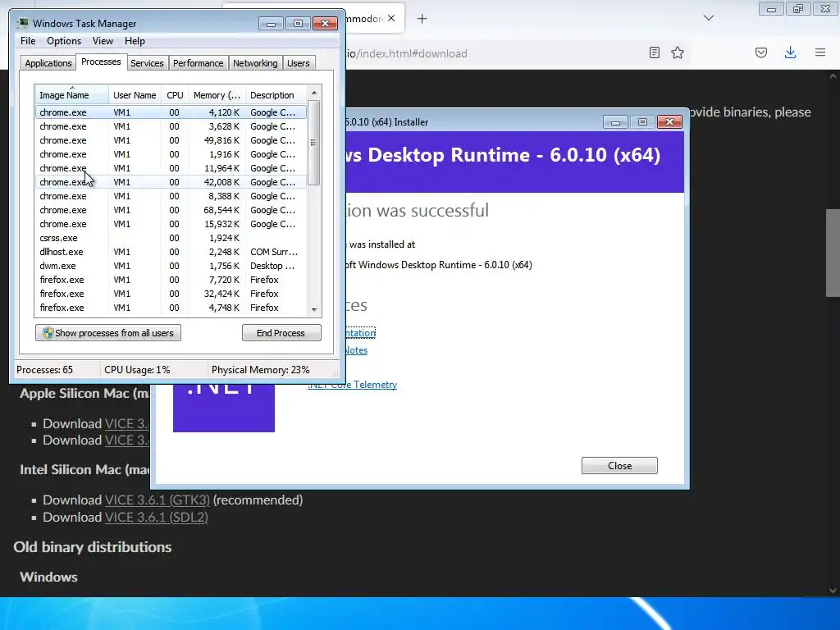Switch to the Applications tab
Image resolution: width=840 pixels, height=630 pixels.
click(48, 63)
